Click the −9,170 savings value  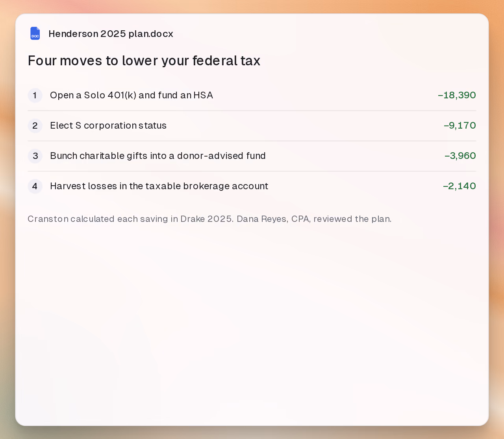pyautogui.click(x=460, y=125)
